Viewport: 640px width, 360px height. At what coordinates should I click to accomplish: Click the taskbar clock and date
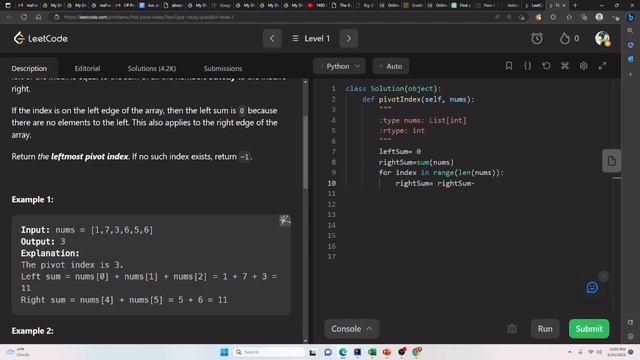click(616, 352)
